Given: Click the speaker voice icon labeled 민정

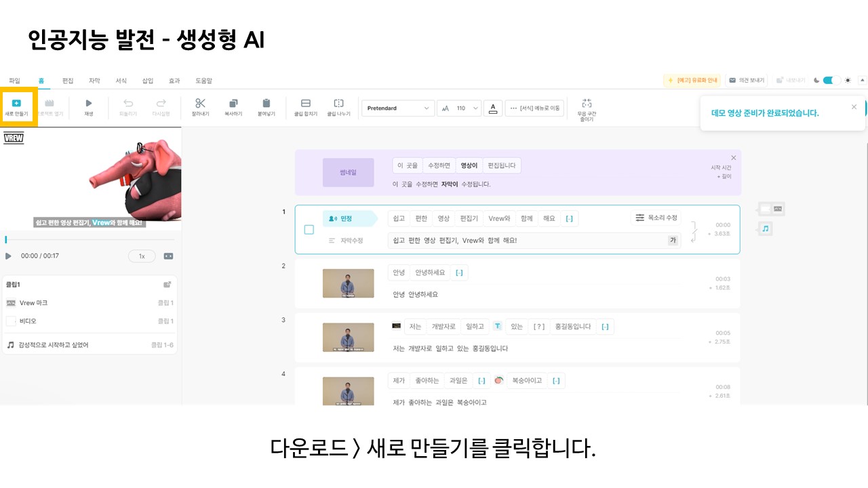Looking at the screenshot, I should [x=333, y=218].
